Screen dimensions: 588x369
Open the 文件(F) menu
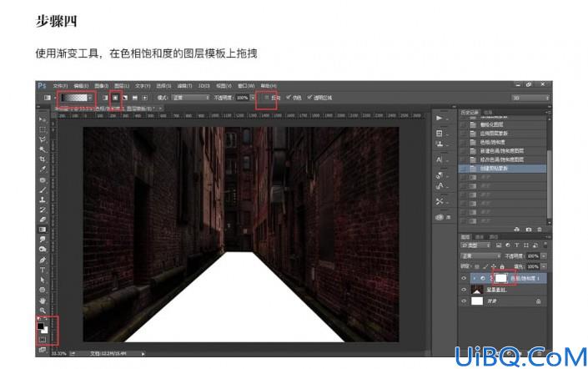60,86
